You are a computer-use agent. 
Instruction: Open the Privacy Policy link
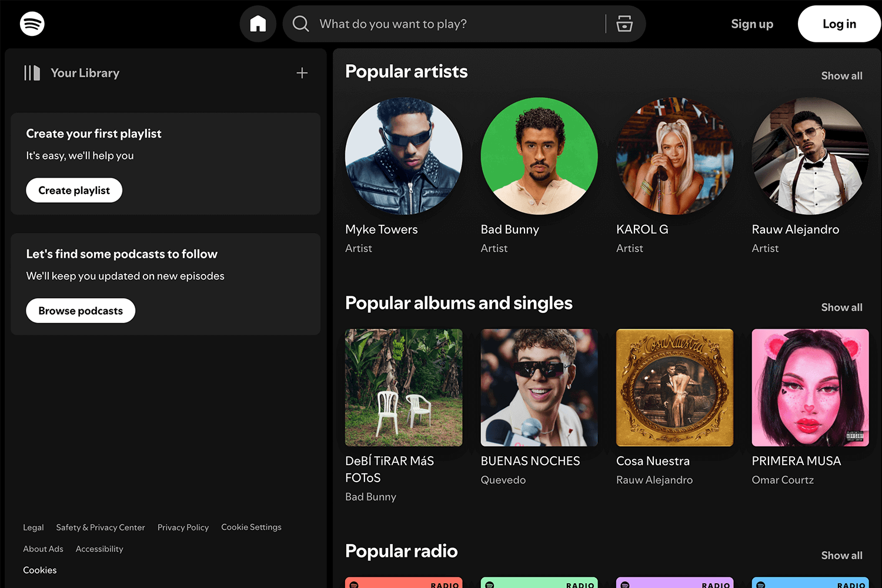[183, 527]
